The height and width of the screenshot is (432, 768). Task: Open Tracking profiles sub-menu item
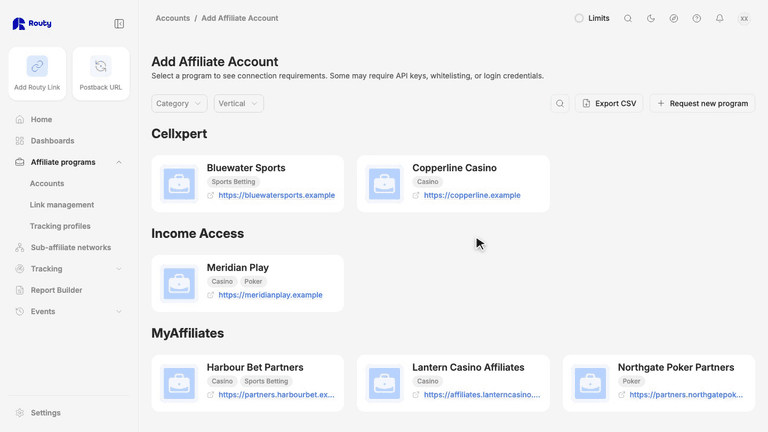(x=60, y=226)
